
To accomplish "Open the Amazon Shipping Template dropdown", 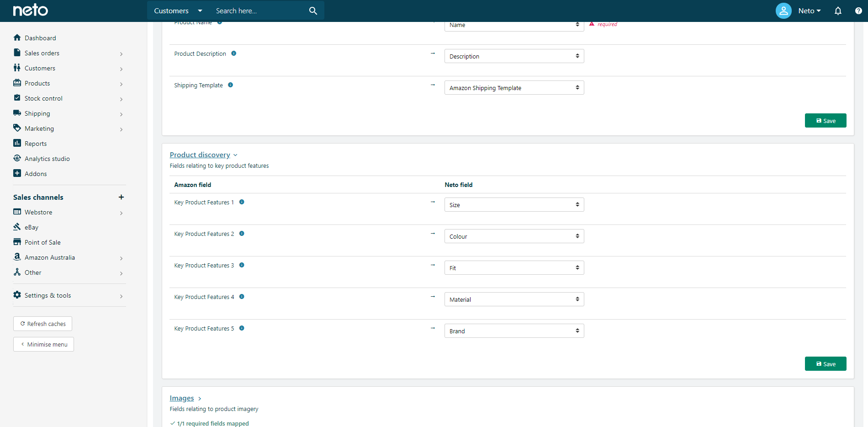I will 514,88.
